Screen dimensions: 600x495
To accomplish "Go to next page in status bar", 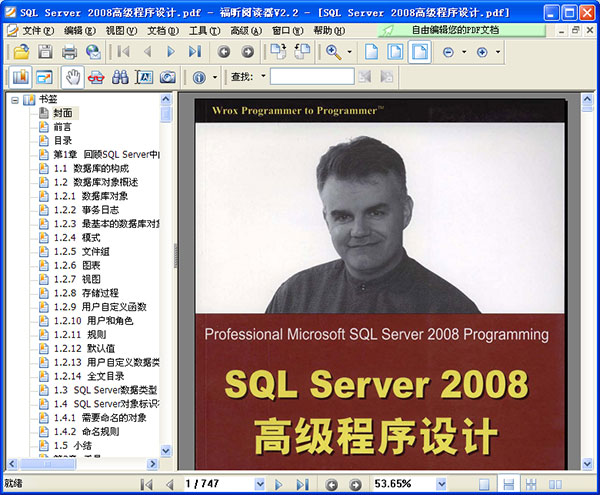I will click(x=279, y=485).
